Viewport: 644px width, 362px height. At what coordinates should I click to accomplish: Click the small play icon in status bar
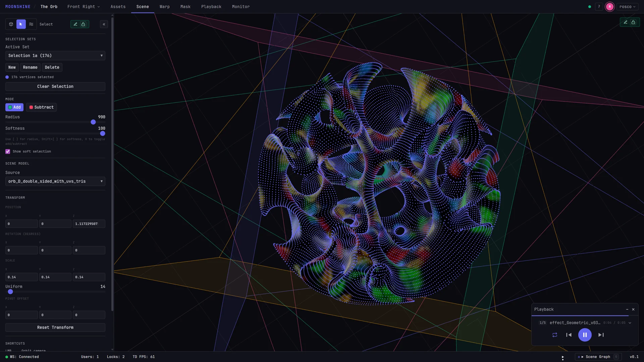(562, 357)
